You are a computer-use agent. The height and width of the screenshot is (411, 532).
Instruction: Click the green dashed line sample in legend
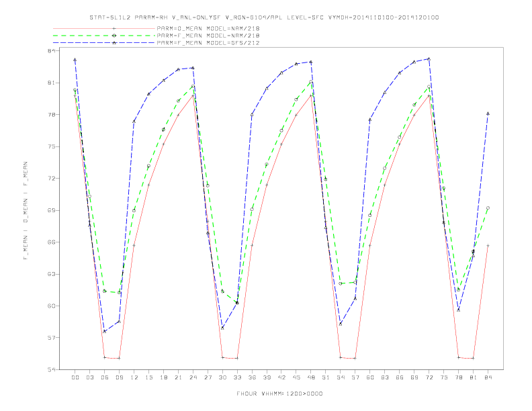(x=104, y=36)
